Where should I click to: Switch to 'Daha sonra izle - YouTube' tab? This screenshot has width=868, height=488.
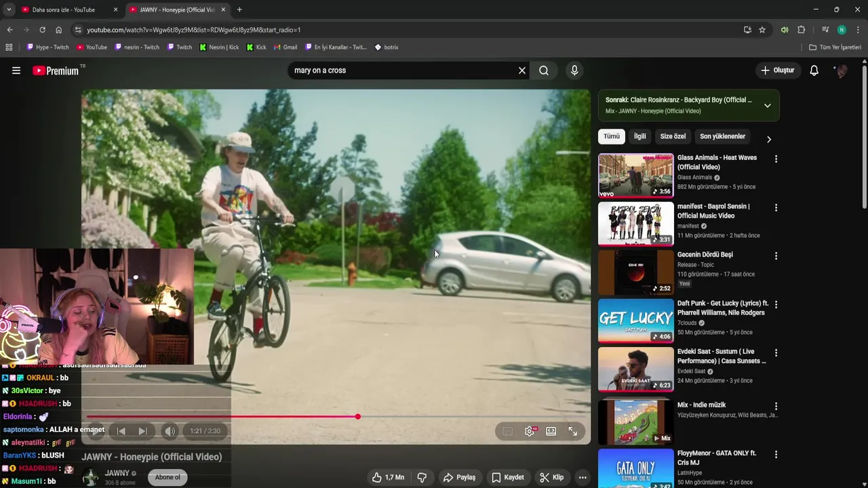63,9
